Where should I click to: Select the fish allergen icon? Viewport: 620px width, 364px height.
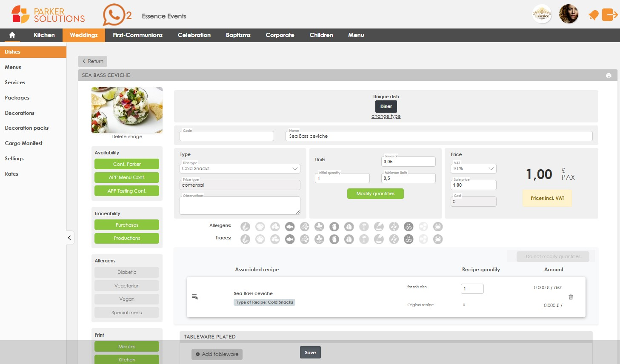[x=290, y=226]
